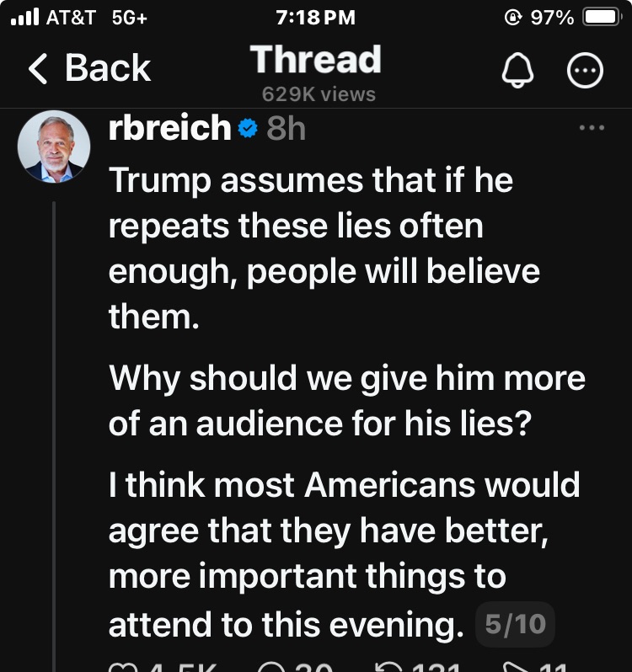632x672 pixels.
Task: Like the post with the heart icon
Action: click(121, 668)
